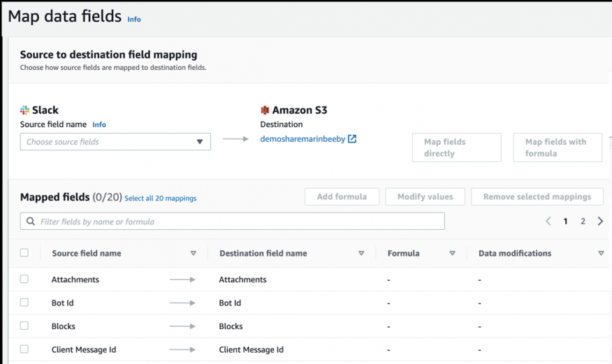Go to next page arrow

600,221
